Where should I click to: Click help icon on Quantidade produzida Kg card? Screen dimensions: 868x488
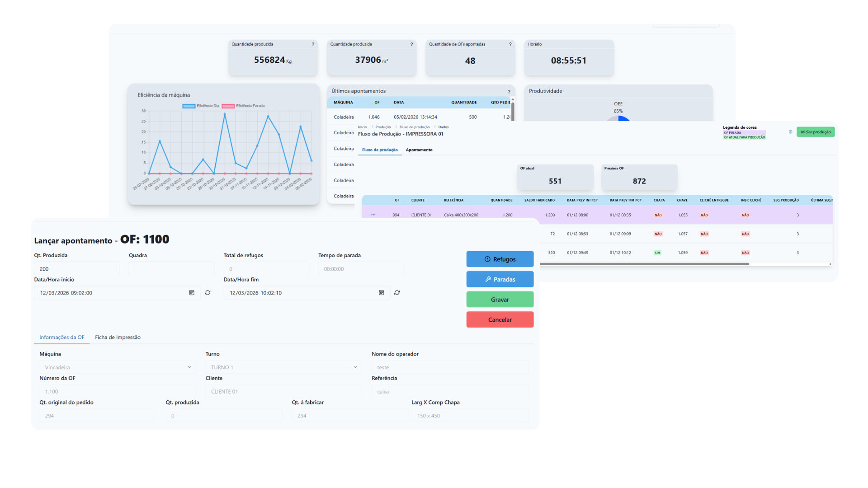point(313,44)
